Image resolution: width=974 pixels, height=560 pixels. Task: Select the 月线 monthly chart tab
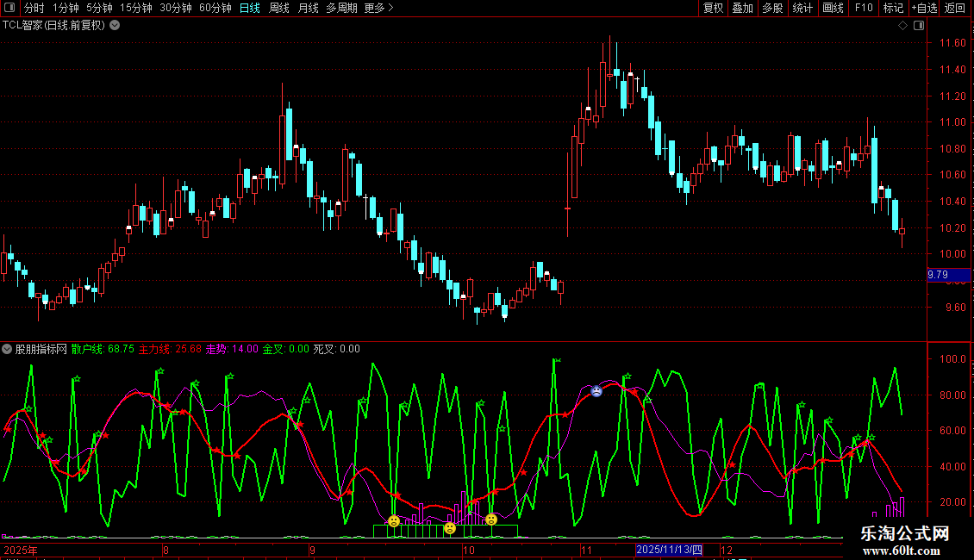(308, 8)
